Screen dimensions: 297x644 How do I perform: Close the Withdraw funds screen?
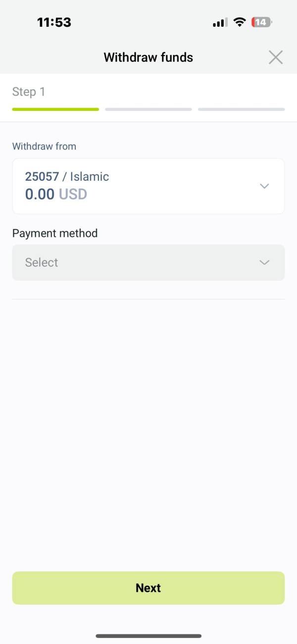276,57
